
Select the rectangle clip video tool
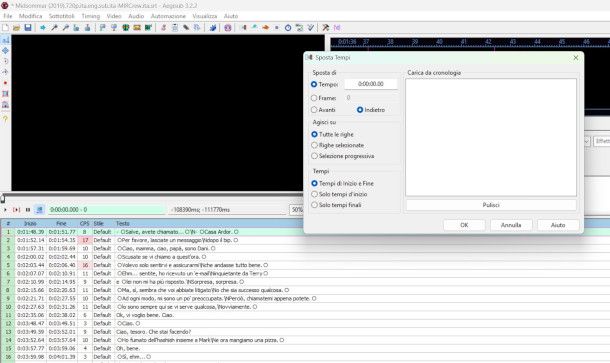[5, 94]
